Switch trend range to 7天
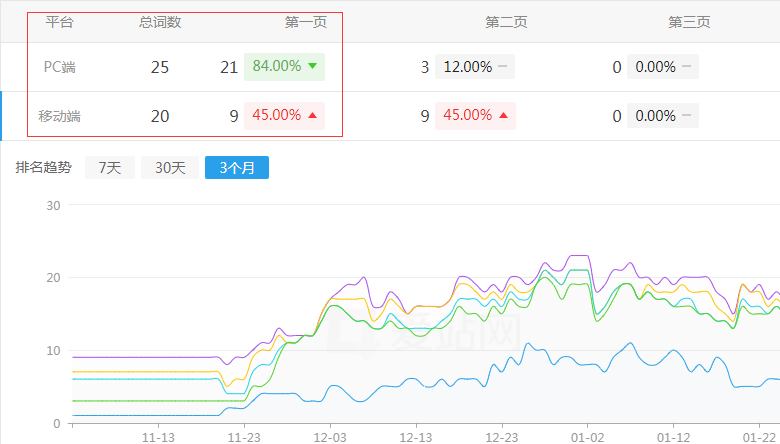This screenshot has height=444, width=780. coord(109,168)
